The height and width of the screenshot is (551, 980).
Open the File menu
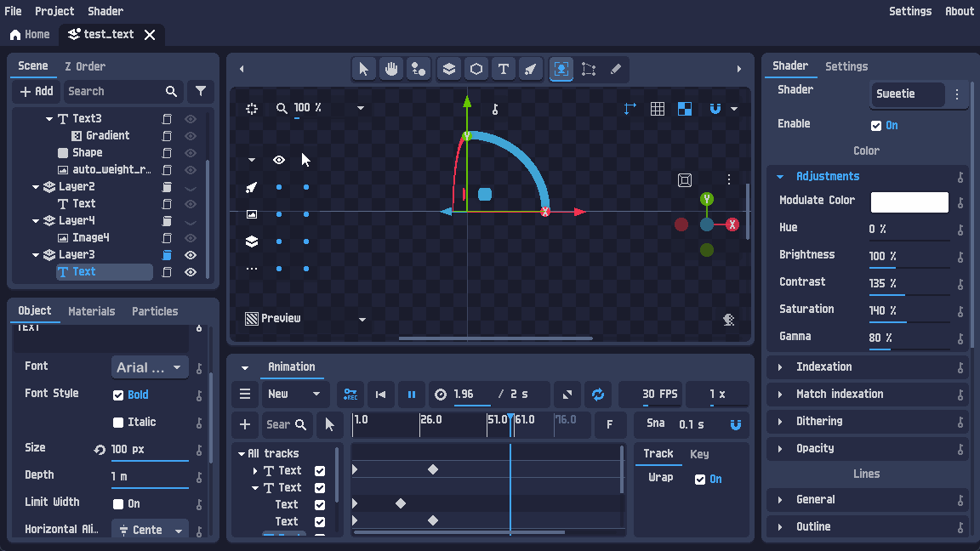pyautogui.click(x=13, y=11)
